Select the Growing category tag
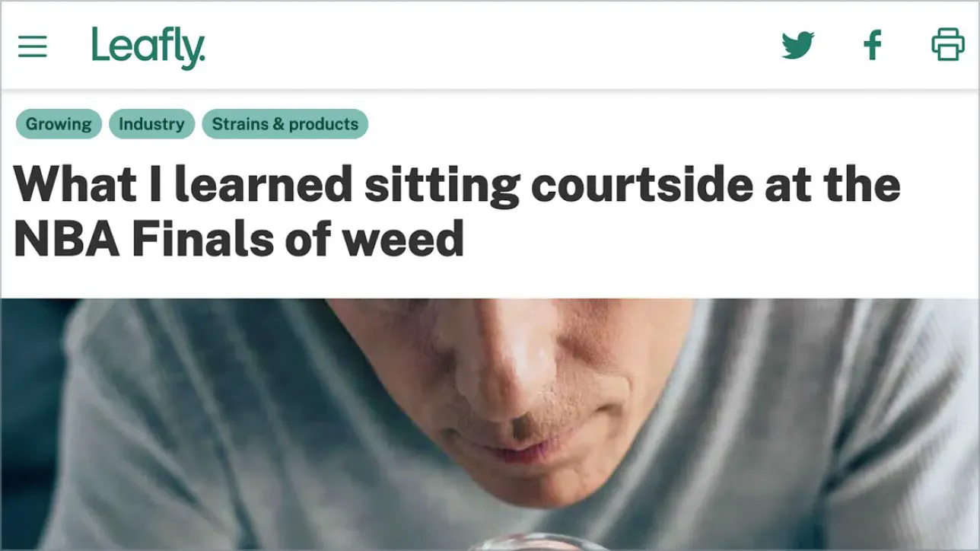The width and height of the screenshot is (980, 551). (x=59, y=124)
